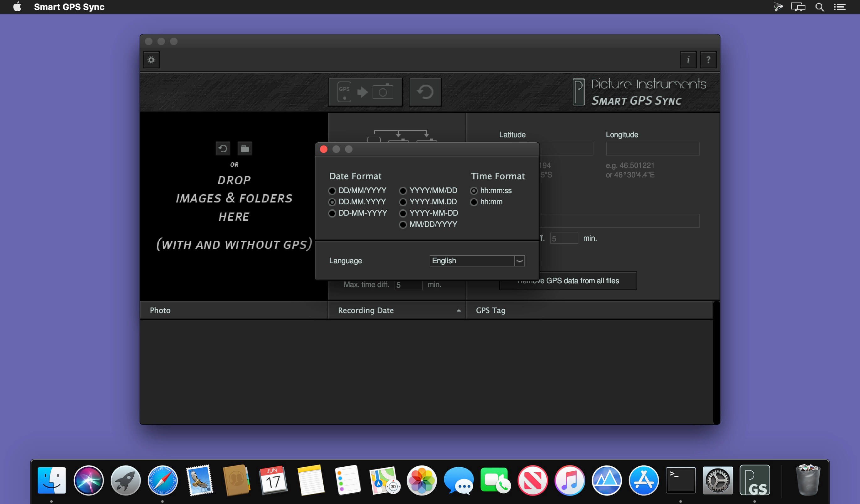Open Reminders from the dock

[x=348, y=480]
